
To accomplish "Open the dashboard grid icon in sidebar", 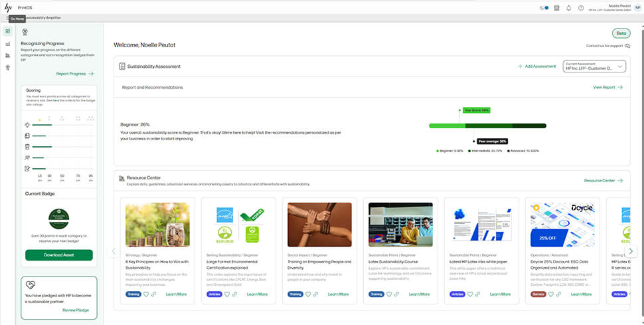I will click(8, 31).
